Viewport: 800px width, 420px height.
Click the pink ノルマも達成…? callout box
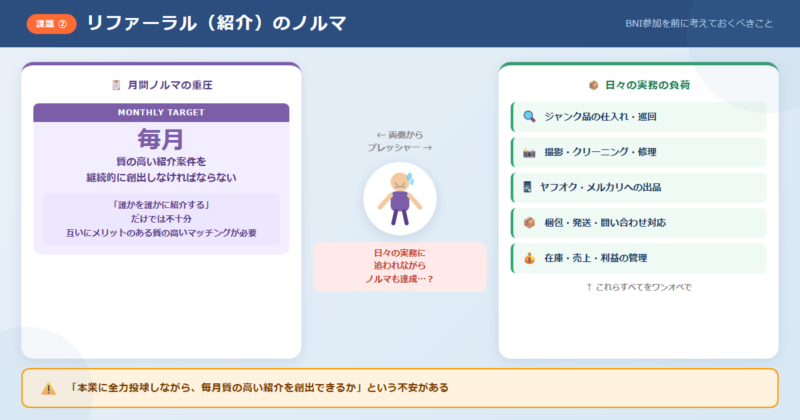(400, 266)
